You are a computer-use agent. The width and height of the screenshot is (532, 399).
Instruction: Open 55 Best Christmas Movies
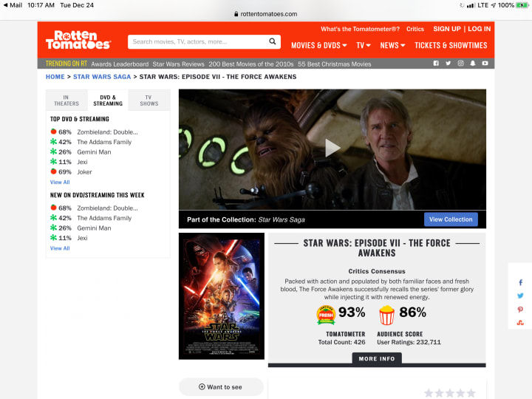tap(335, 64)
